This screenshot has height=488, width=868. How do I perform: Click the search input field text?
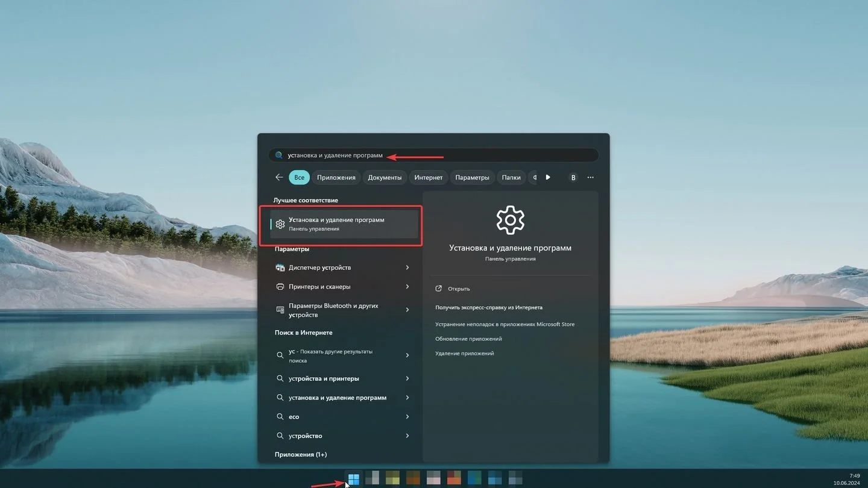point(335,155)
